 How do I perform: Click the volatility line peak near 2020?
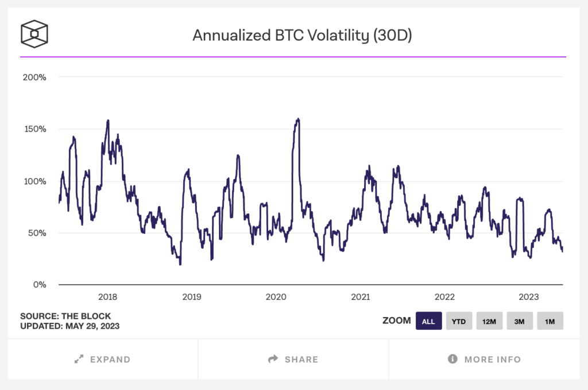click(297, 119)
